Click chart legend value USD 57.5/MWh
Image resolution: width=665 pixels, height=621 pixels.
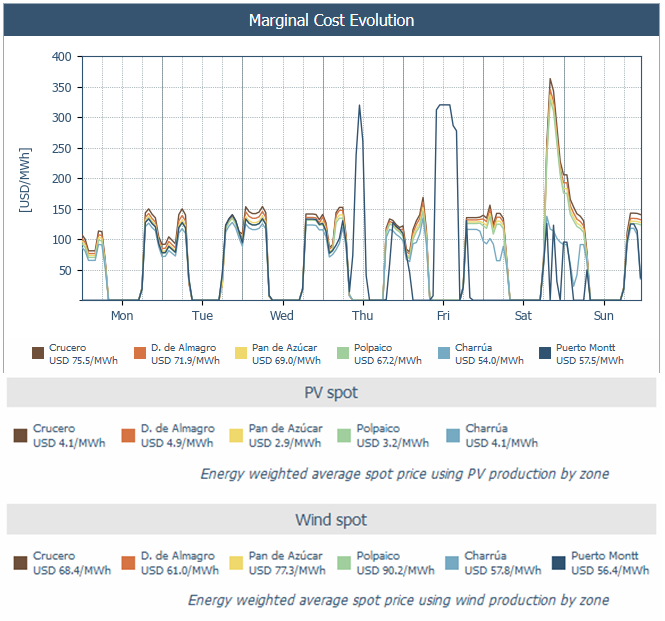[590, 361]
